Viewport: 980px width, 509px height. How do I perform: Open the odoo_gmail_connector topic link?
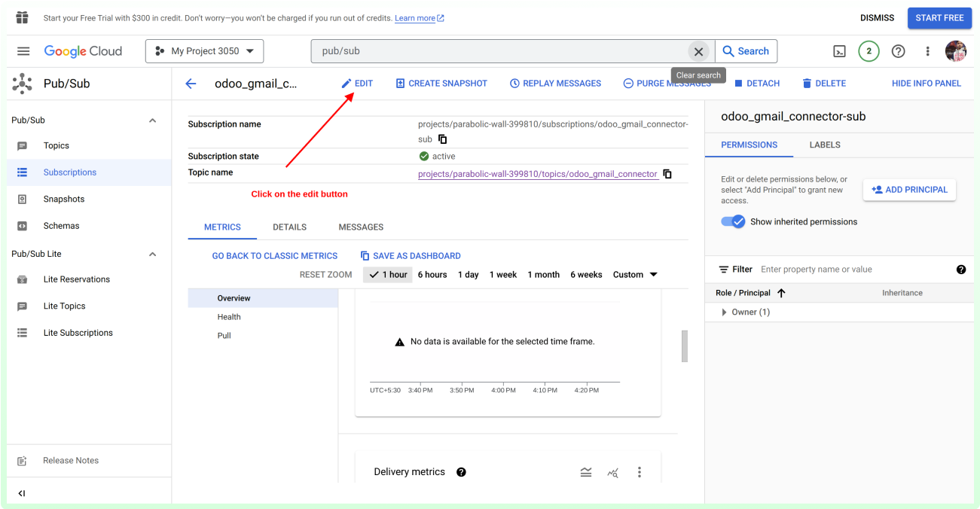pos(538,174)
